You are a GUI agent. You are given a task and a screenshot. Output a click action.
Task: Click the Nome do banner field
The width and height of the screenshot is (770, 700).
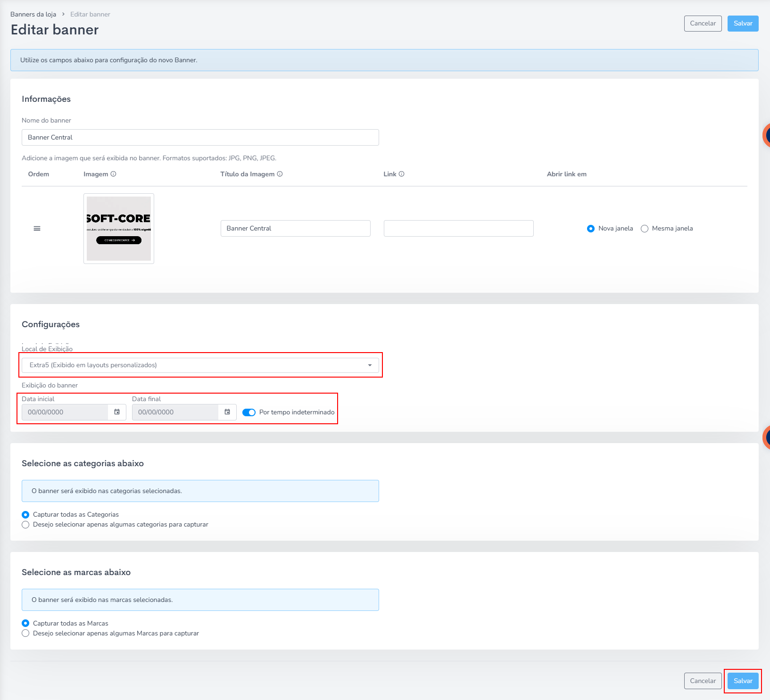pos(200,138)
